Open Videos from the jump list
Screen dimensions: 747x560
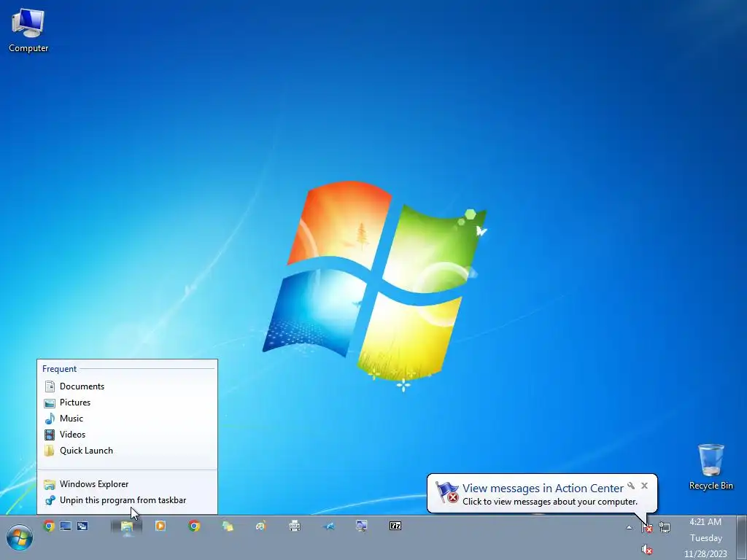[x=127, y=435]
